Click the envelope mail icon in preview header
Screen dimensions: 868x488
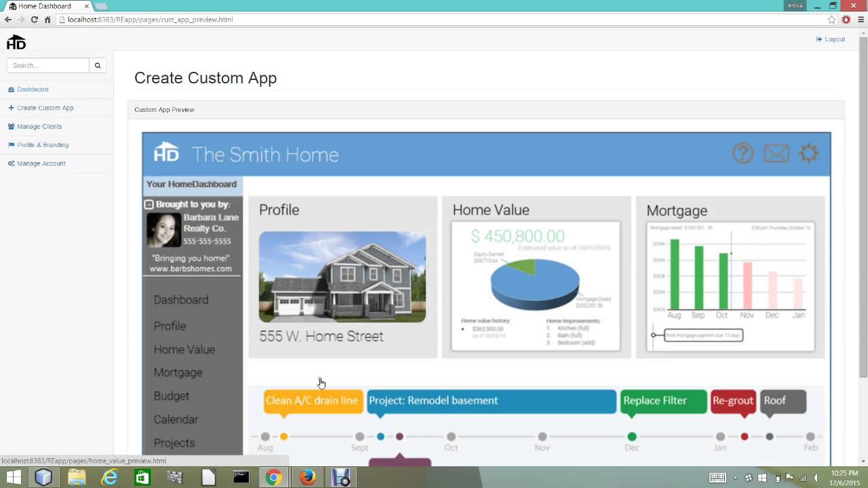[x=776, y=154]
